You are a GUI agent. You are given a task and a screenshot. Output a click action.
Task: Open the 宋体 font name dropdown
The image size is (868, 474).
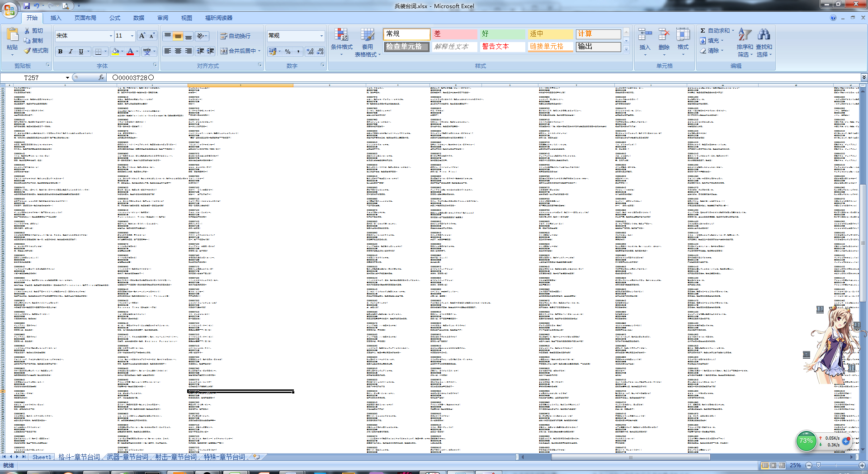click(x=111, y=36)
